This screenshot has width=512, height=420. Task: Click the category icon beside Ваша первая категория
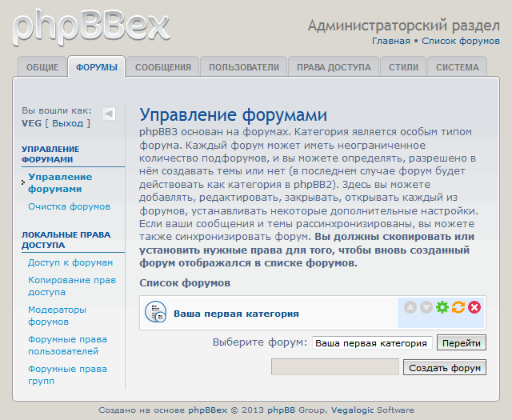tap(155, 314)
